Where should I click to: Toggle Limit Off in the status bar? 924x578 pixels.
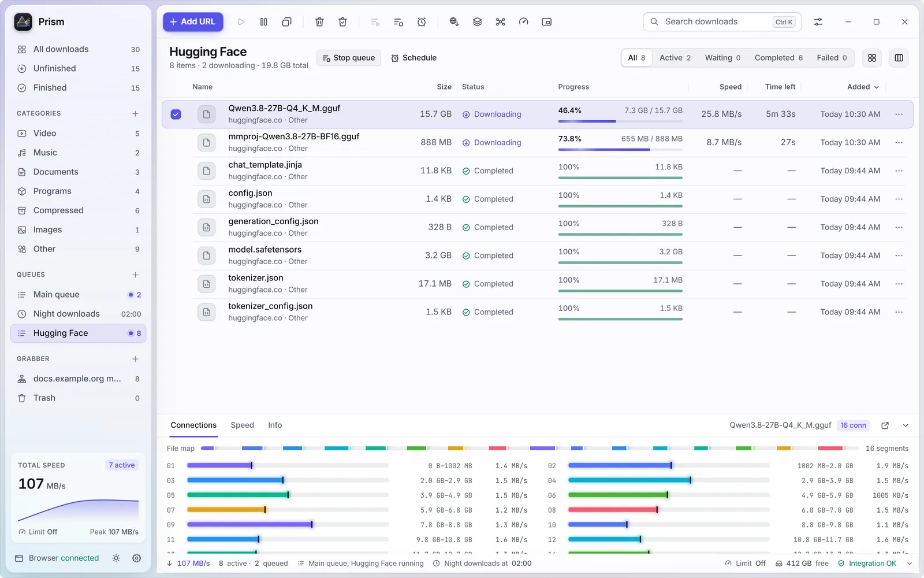(x=745, y=564)
